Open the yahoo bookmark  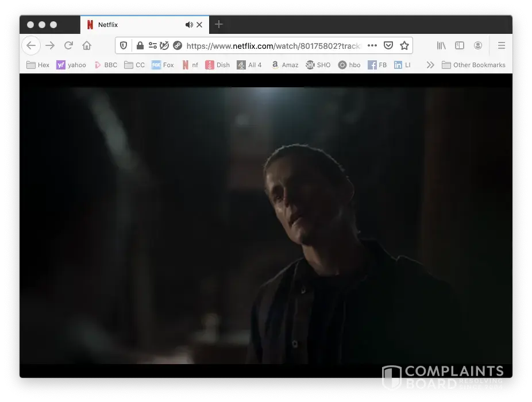71,65
